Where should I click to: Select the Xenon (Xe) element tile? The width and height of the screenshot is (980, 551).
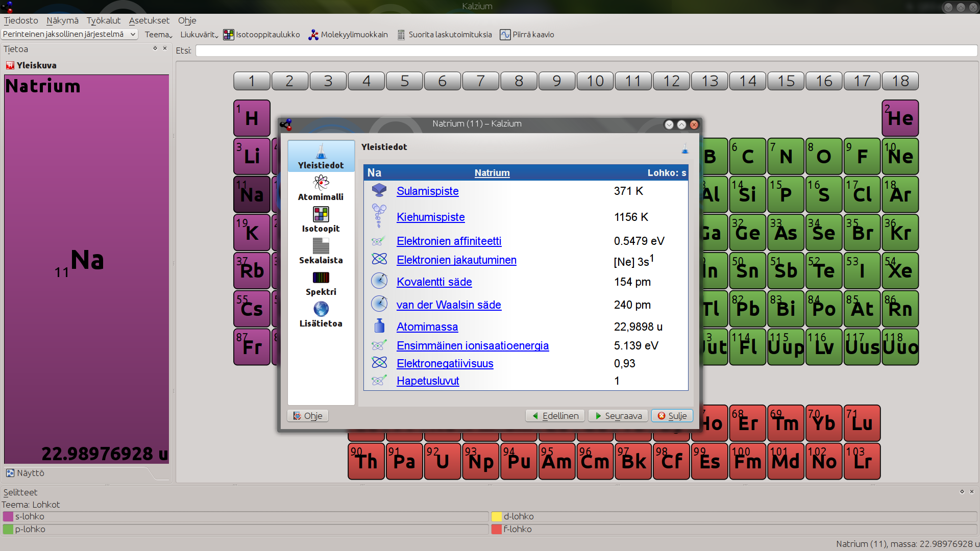900,270
